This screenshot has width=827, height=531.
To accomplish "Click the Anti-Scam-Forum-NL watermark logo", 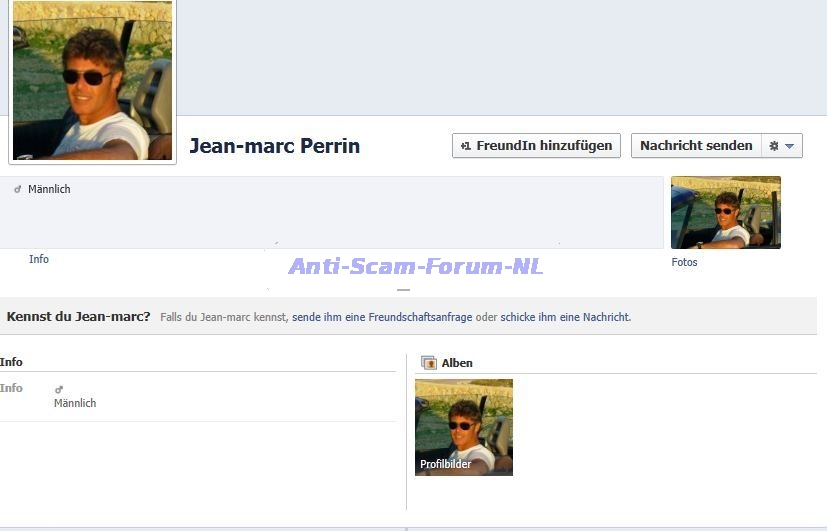I will (x=415, y=267).
